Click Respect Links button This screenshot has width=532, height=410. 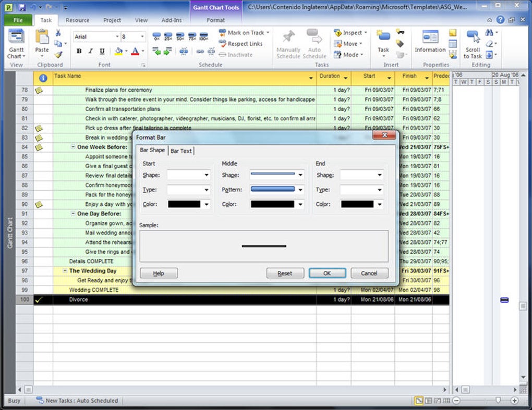coord(241,44)
